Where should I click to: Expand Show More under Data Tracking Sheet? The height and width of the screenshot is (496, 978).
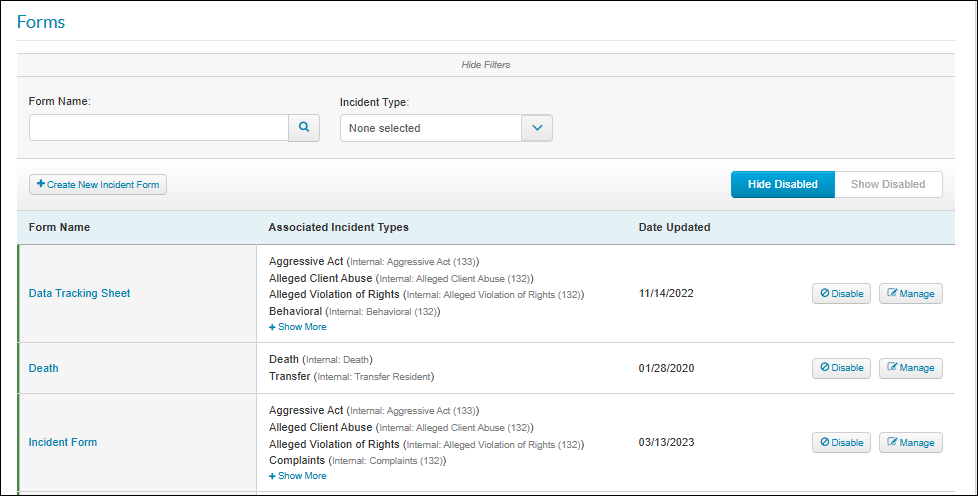298,327
